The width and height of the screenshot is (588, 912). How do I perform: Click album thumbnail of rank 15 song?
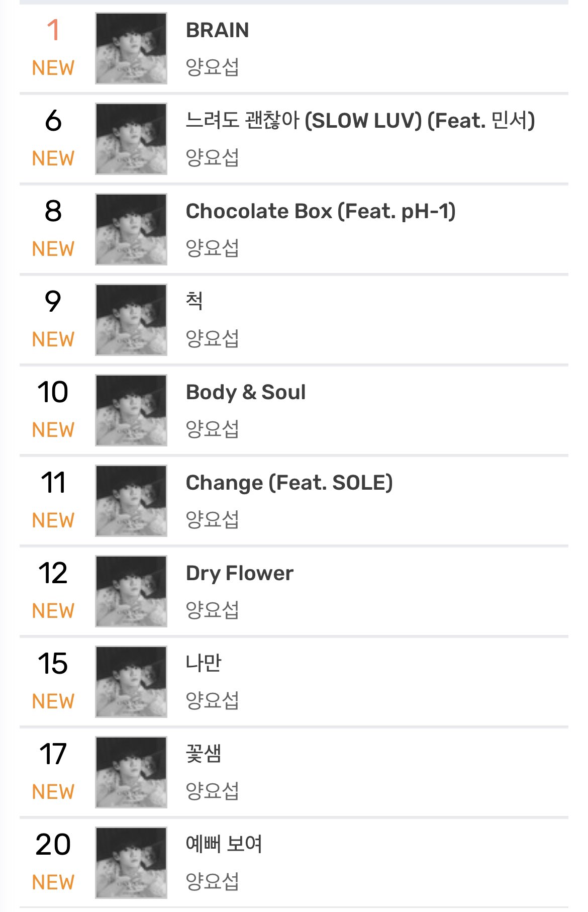click(x=131, y=682)
